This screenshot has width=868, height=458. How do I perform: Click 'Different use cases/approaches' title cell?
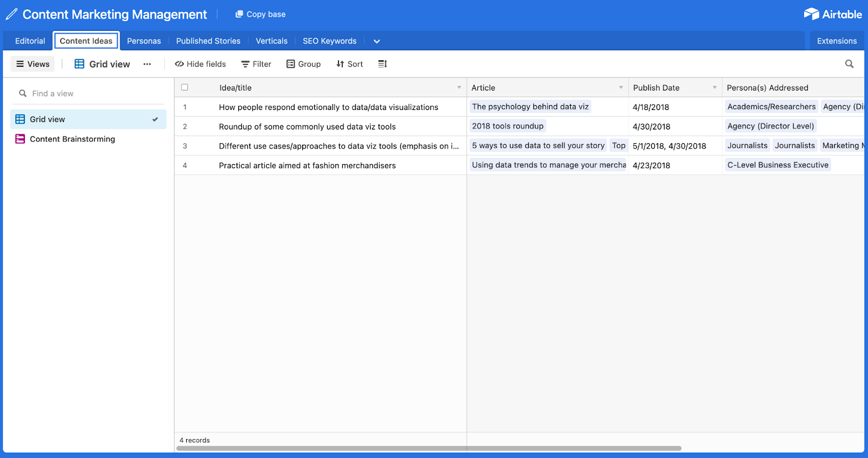[x=339, y=146]
